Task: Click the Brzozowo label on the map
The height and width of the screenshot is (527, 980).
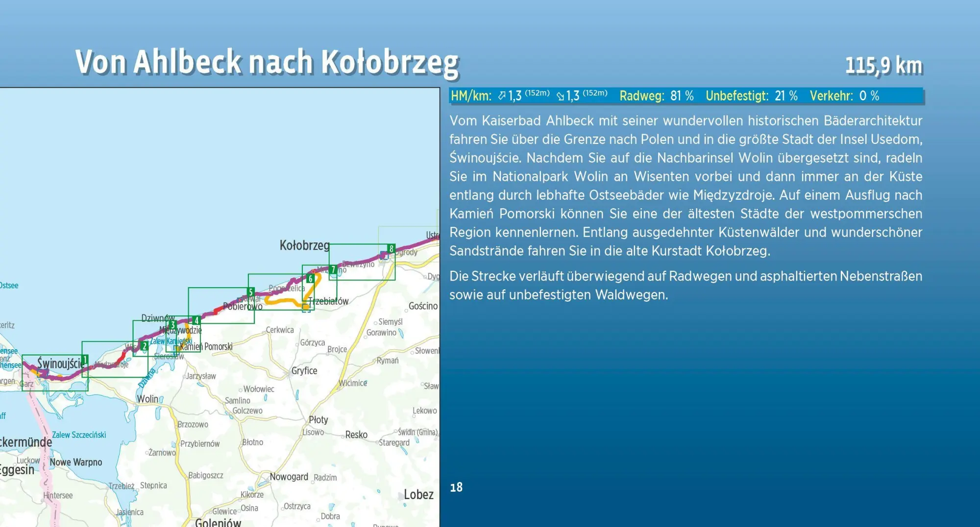Action: click(193, 425)
